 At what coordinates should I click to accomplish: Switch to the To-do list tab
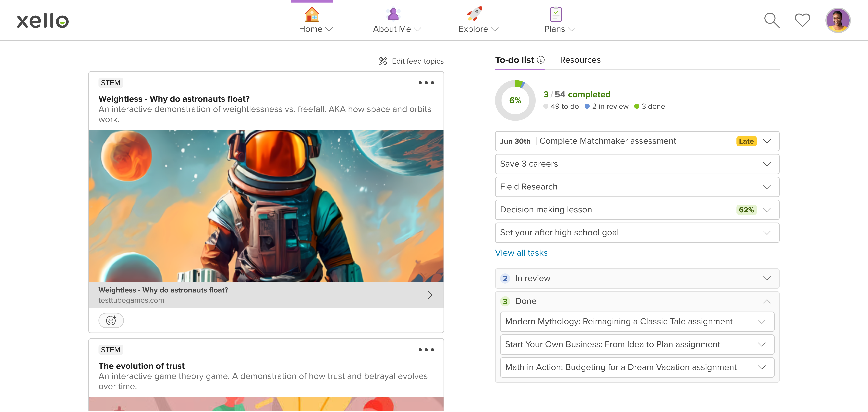point(515,60)
